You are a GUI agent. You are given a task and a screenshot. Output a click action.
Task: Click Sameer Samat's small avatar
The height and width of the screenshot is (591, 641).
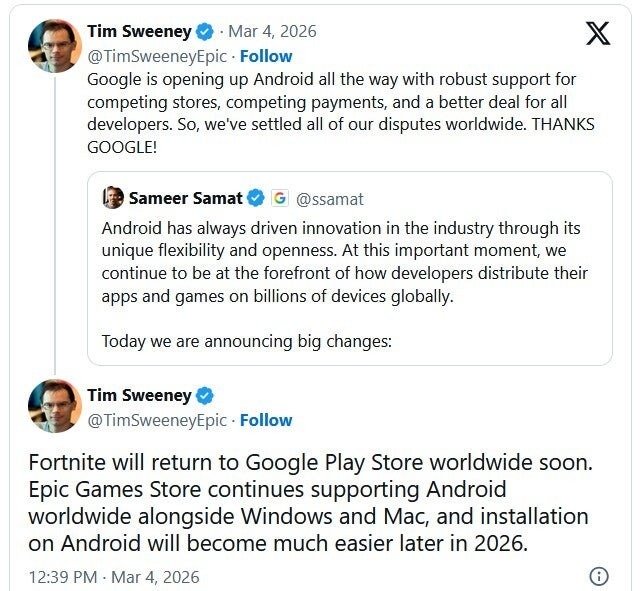[113, 197]
